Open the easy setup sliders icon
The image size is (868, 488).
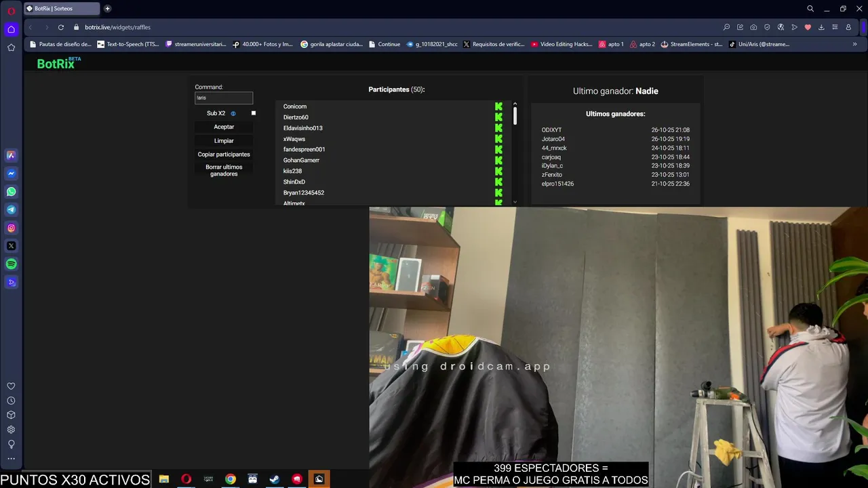835,27
